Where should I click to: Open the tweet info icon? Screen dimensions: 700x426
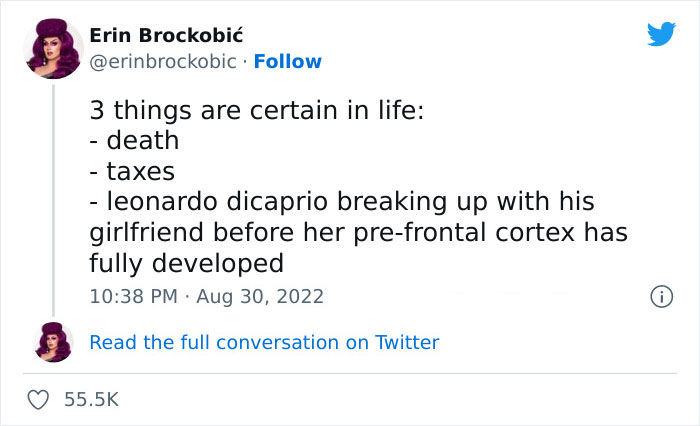pyautogui.click(x=660, y=297)
